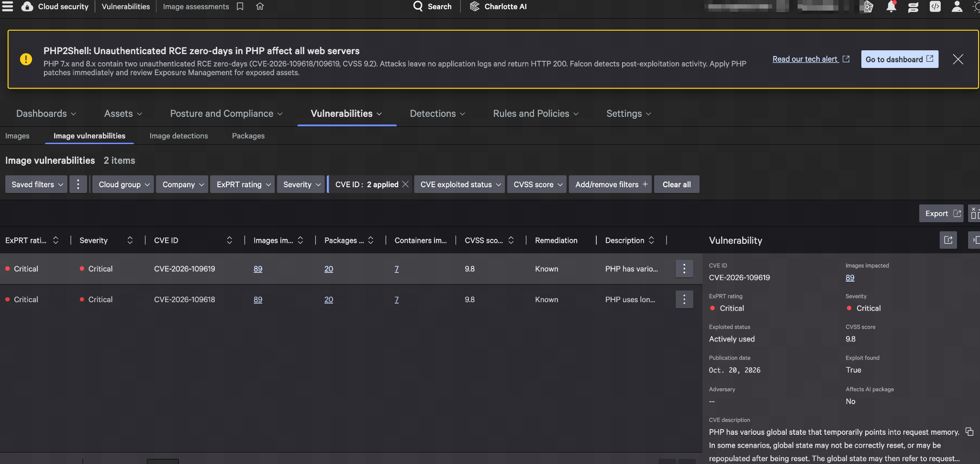Copy the CVE description text
This screenshot has height=464, width=980.
click(x=969, y=432)
